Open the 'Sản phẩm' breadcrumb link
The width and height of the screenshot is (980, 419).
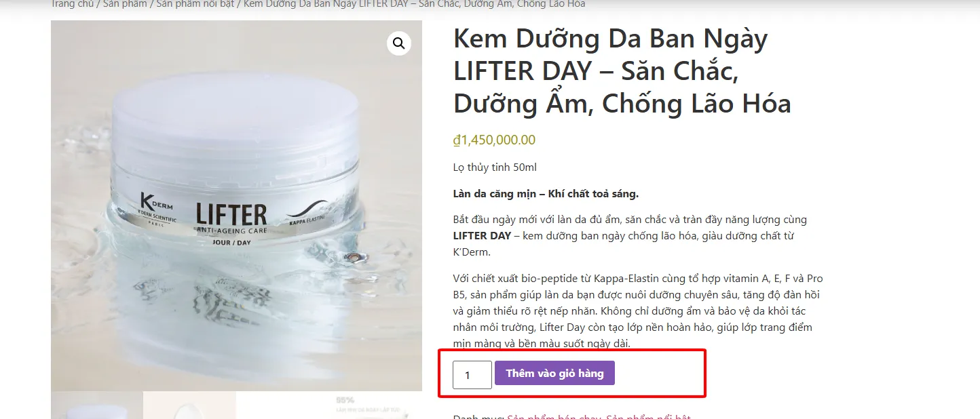coord(124,4)
